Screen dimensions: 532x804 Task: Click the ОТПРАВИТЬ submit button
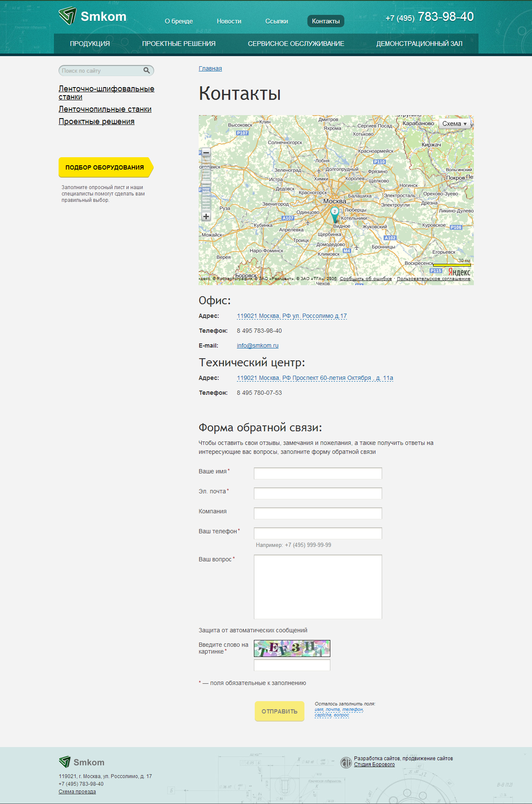coord(279,711)
